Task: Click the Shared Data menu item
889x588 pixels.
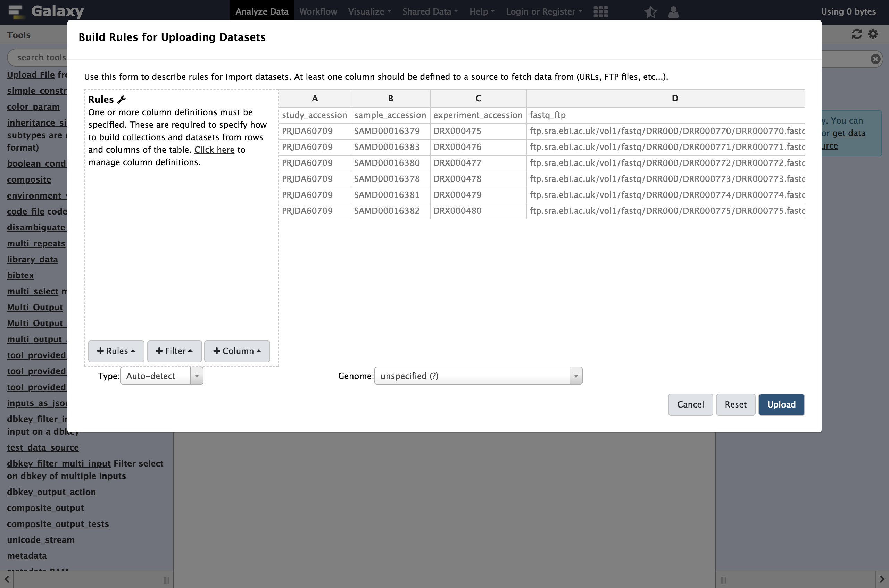Action: [x=430, y=10]
